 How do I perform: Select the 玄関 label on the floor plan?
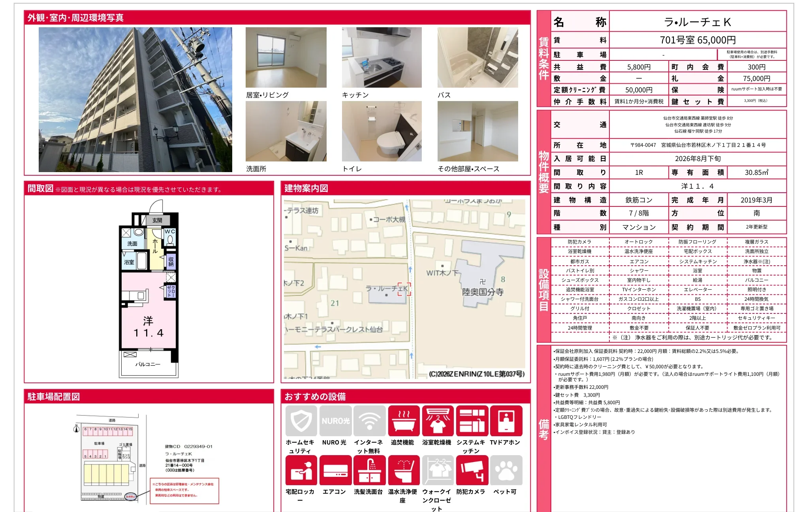tap(157, 220)
